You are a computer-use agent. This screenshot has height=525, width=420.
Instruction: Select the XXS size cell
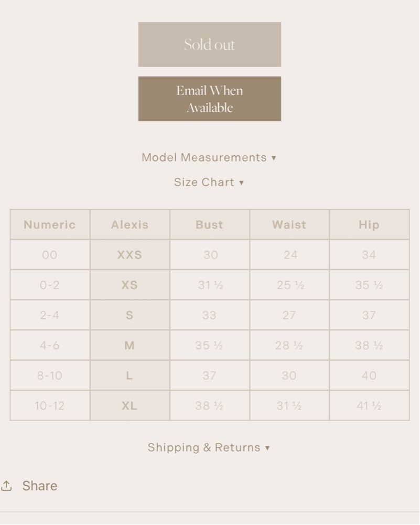click(130, 255)
